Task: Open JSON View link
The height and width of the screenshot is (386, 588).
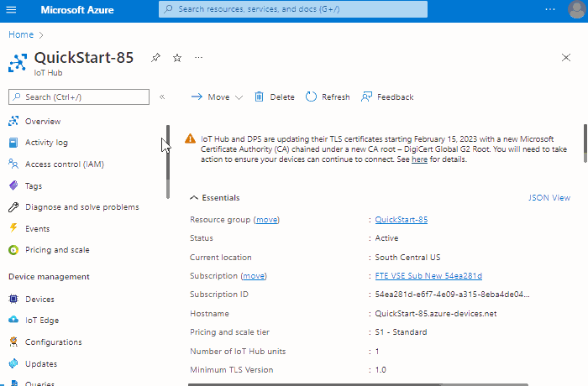Action: coord(549,197)
